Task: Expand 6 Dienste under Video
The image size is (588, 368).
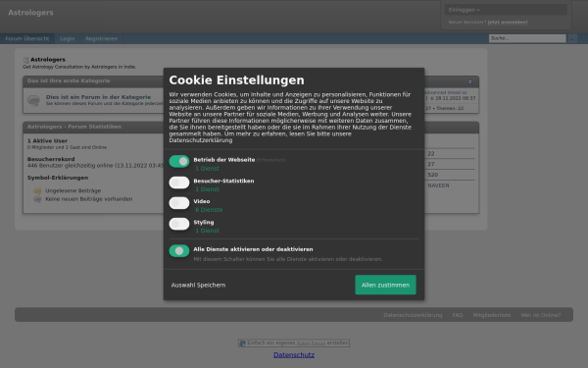Action: coord(209,210)
